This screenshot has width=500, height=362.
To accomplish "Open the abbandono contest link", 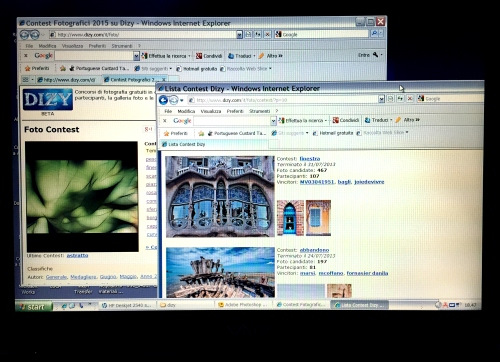I will point(314,250).
